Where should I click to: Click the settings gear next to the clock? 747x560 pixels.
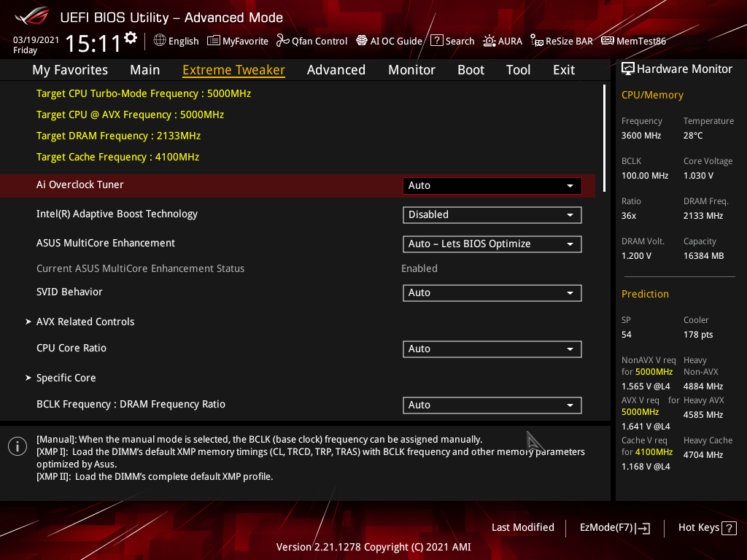point(131,38)
